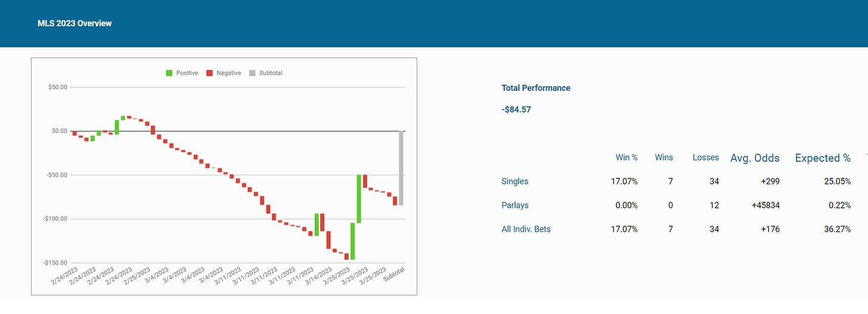This screenshot has width=868, height=314.
Task: Click the red Negative legend swatch
Action: (x=209, y=73)
